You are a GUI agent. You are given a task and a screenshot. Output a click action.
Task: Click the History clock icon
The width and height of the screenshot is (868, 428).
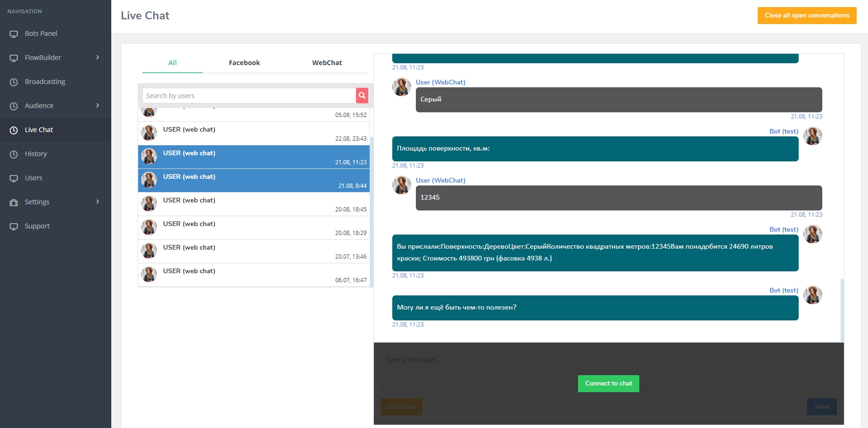(x=14, y=154)
